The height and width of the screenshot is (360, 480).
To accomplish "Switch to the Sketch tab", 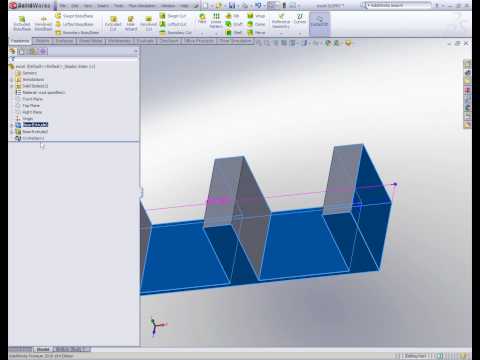I will tap(42, 41).
